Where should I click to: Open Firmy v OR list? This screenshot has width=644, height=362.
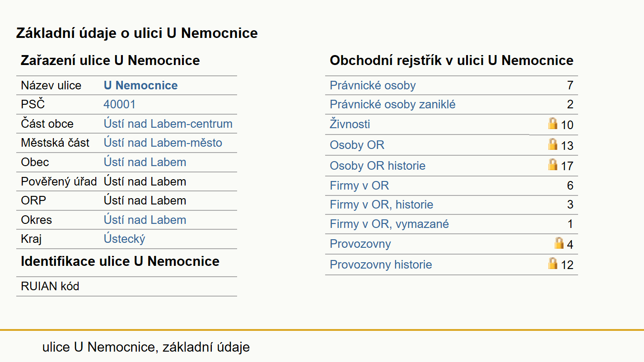[359, 186]
